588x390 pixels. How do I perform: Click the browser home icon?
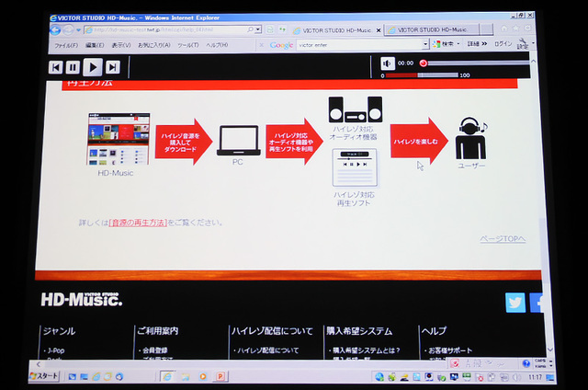pyautogui.click(x=504, y=29)
